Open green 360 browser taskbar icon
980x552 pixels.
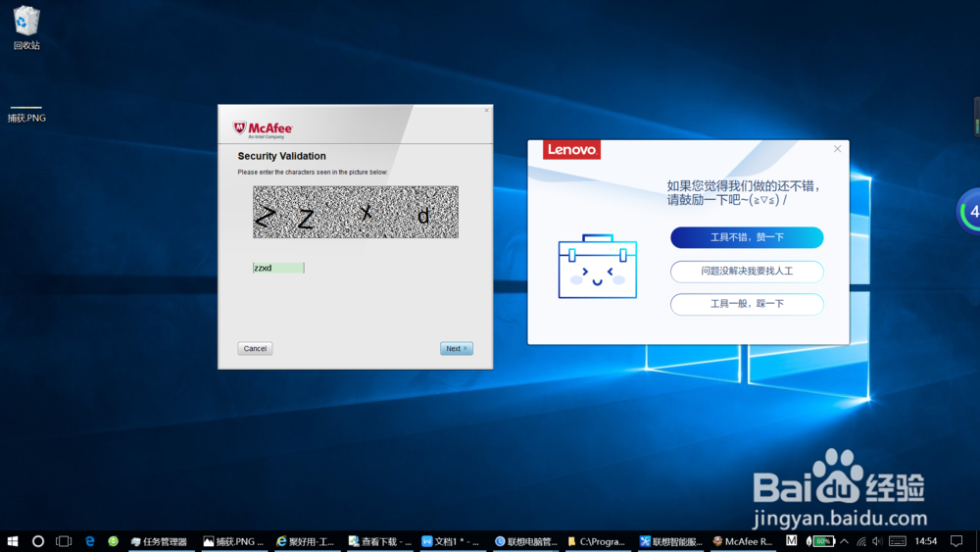(x=113, y=541)
